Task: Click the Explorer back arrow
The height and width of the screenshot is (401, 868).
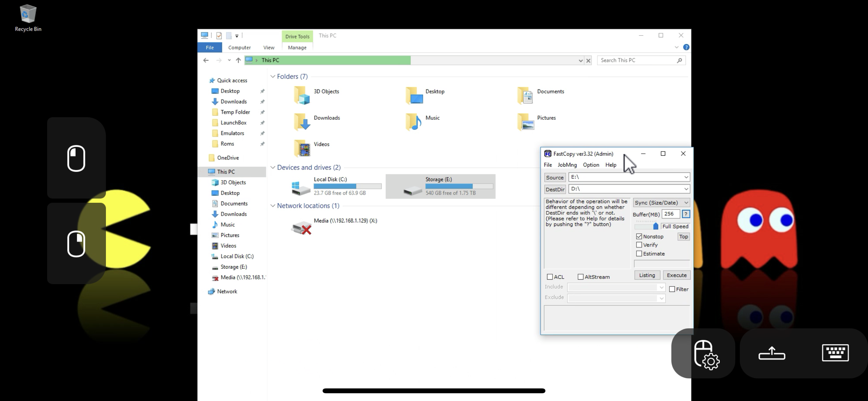Action: tap(206, 60)
